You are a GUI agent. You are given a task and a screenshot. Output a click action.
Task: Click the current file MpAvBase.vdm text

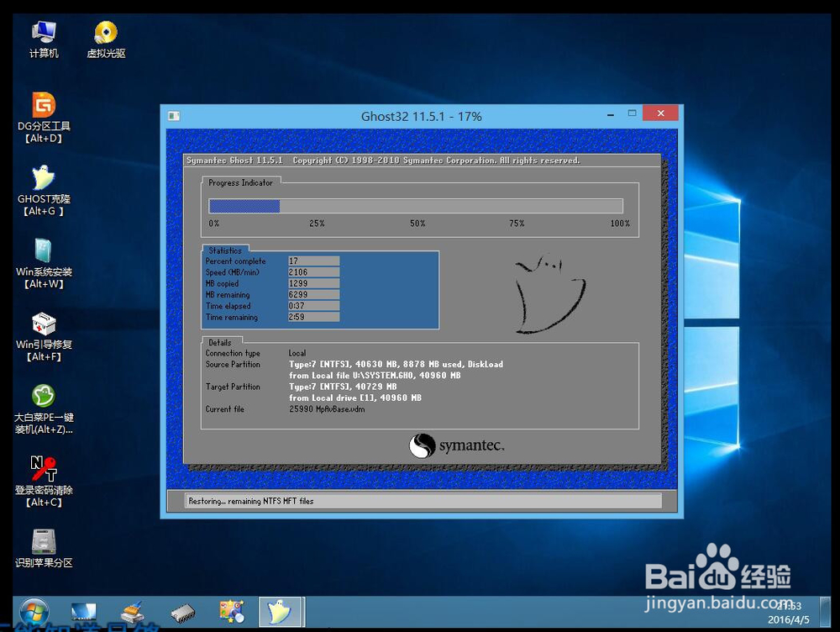327,409
